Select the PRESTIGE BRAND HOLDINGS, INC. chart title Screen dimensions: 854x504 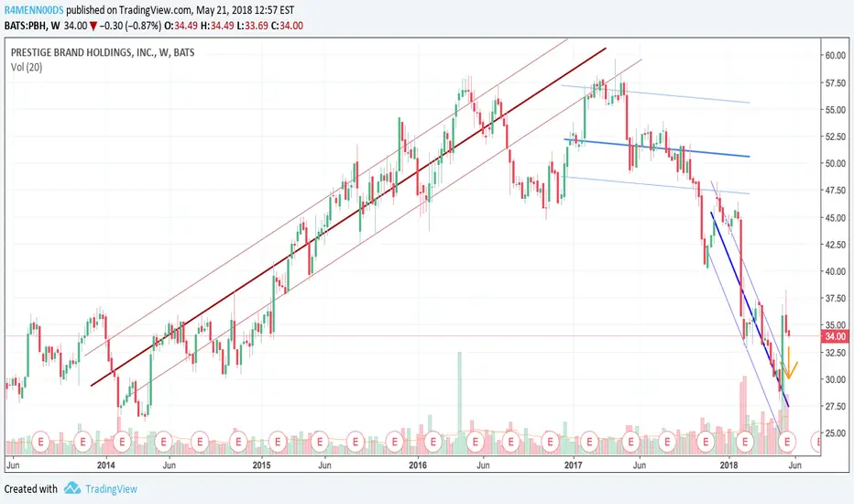tap(103, 53)
